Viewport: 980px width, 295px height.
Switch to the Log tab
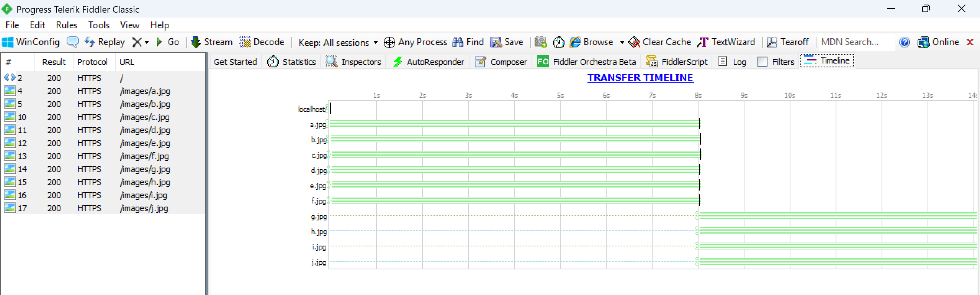pyautogui.click(x=732, y=62)
